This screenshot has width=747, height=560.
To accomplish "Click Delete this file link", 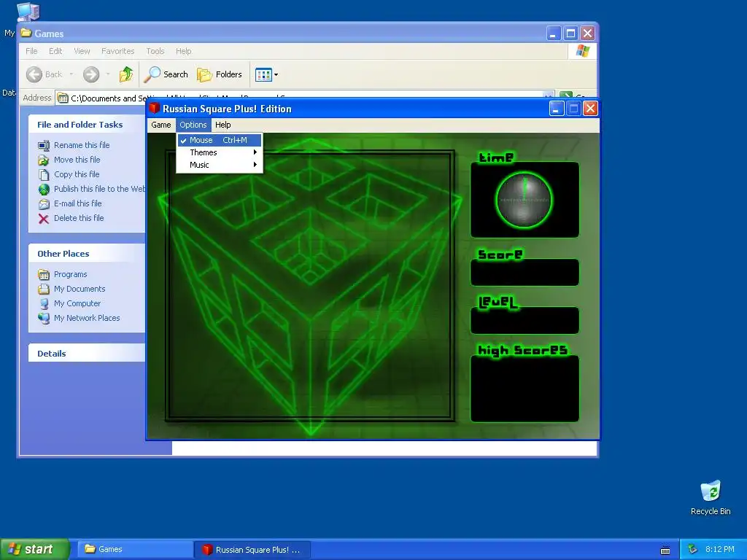I will [79, 218].
